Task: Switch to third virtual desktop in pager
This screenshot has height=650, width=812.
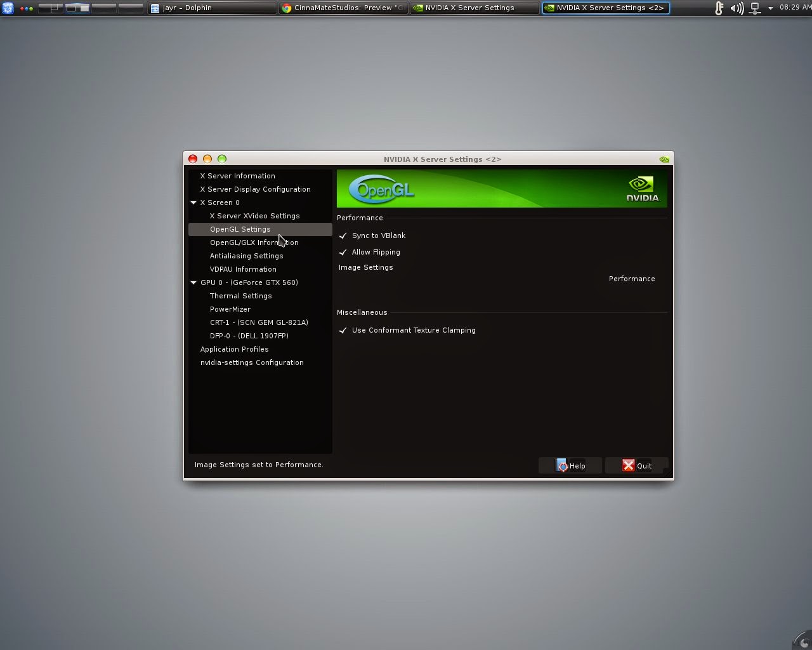Action: (x=104, y=8)
